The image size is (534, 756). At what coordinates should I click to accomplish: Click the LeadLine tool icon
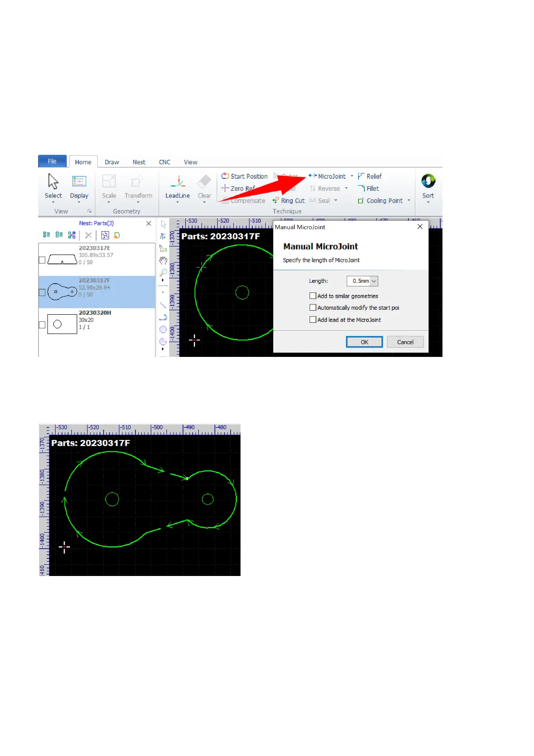178,182
